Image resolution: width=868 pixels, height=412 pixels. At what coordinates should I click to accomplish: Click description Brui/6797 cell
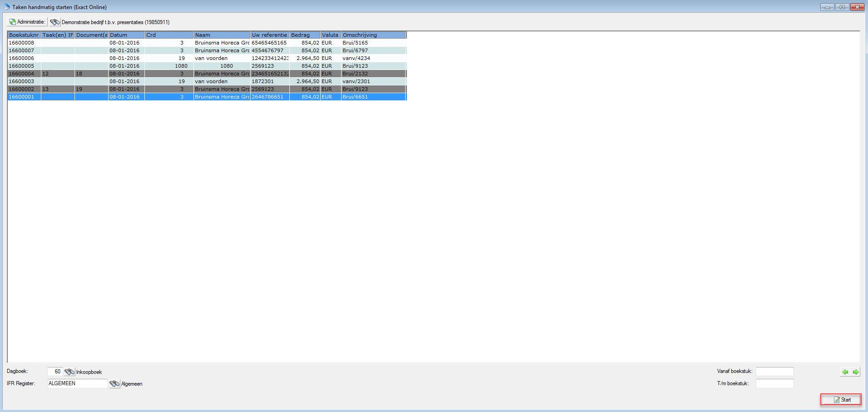tap(373, 50)
